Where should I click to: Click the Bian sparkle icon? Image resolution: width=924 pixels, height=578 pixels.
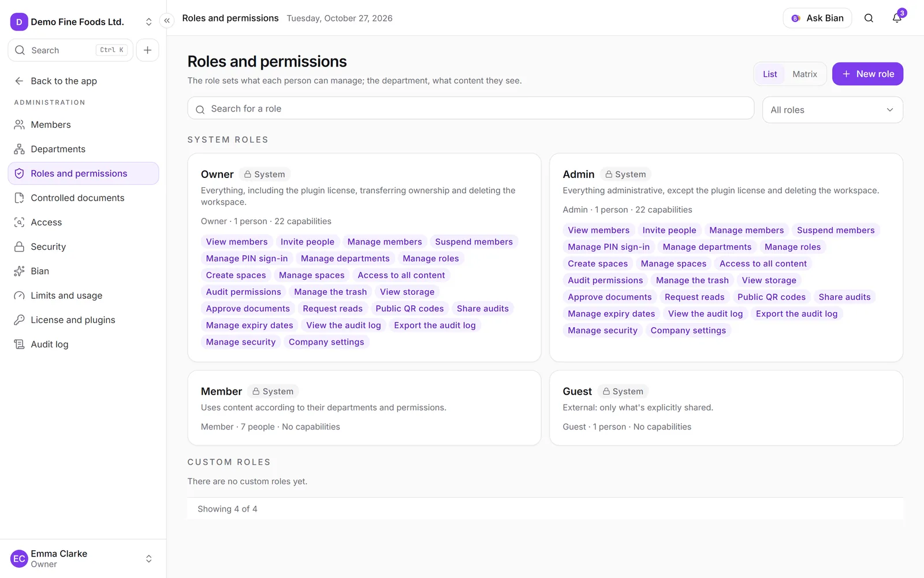coord(20,271)
